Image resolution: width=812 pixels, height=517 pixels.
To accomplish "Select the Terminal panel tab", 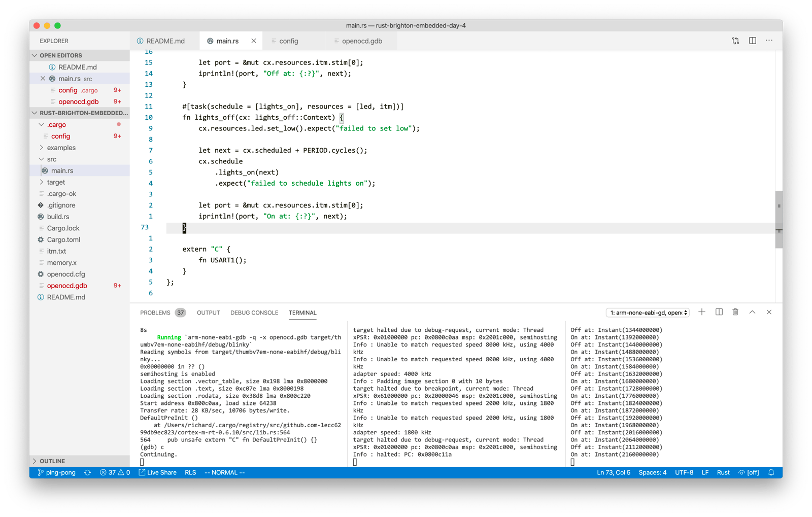I will (302, 313).
